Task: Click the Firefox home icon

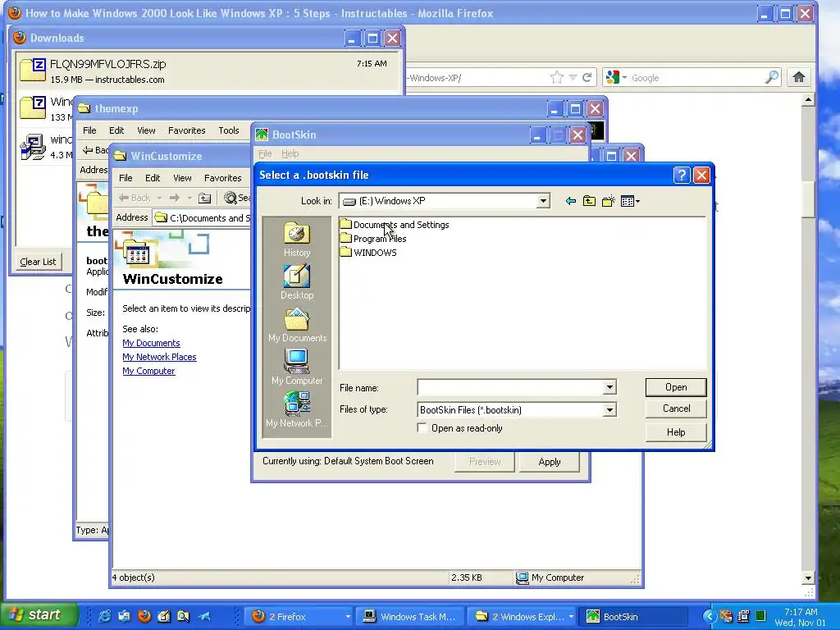Action: (x=799, y=78)
